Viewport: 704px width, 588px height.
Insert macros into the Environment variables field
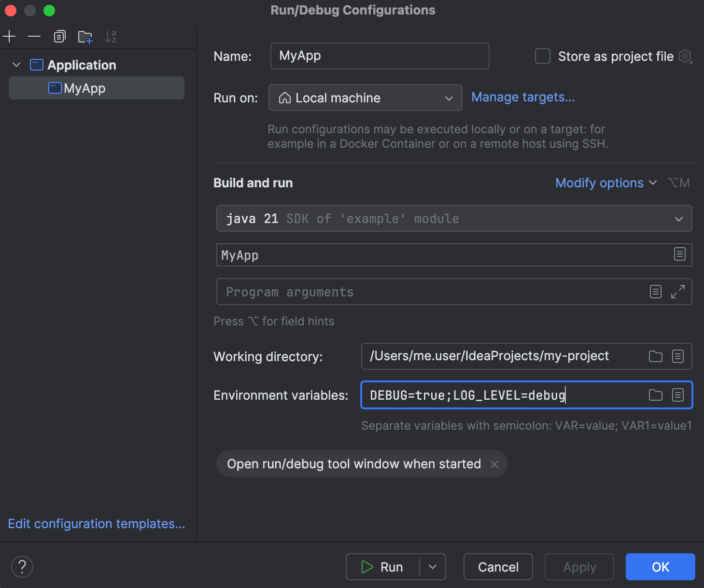(x=678, y=395)
